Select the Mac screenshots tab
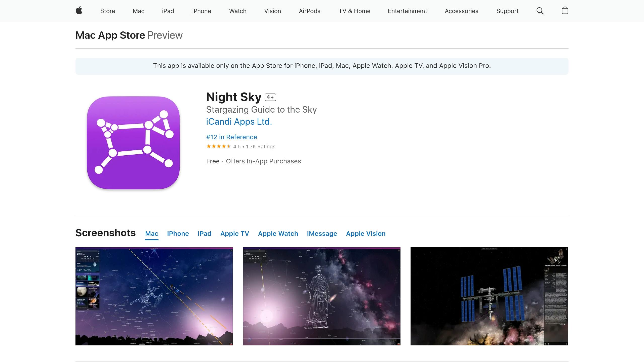 coord(151,234)
